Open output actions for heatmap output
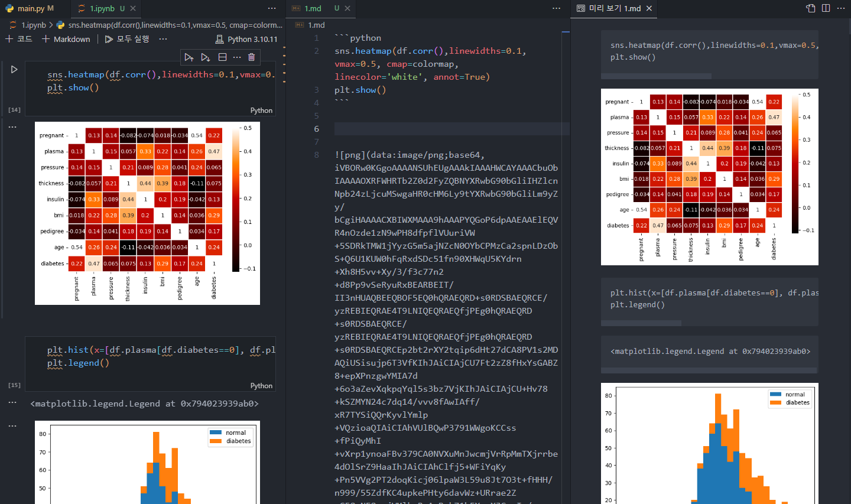The height and width of the screenshot is (504, 851). coord(12,126)
